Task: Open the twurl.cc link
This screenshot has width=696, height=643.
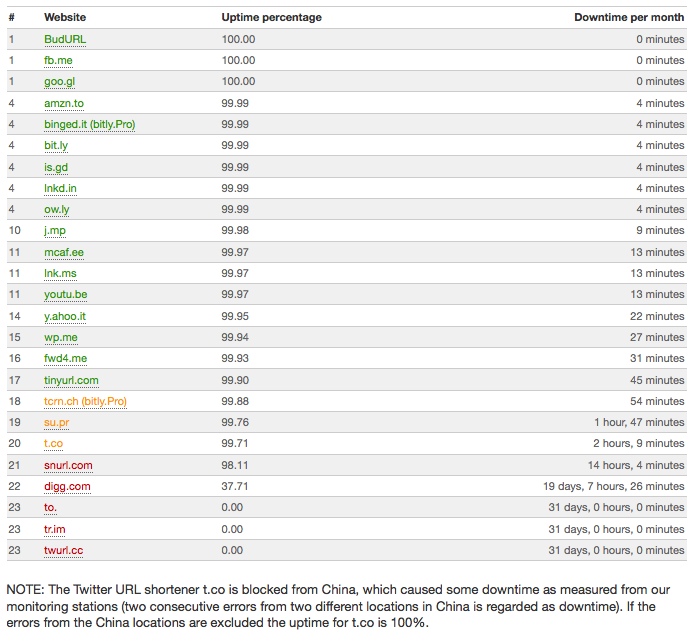Action: (x=63, y=550)
